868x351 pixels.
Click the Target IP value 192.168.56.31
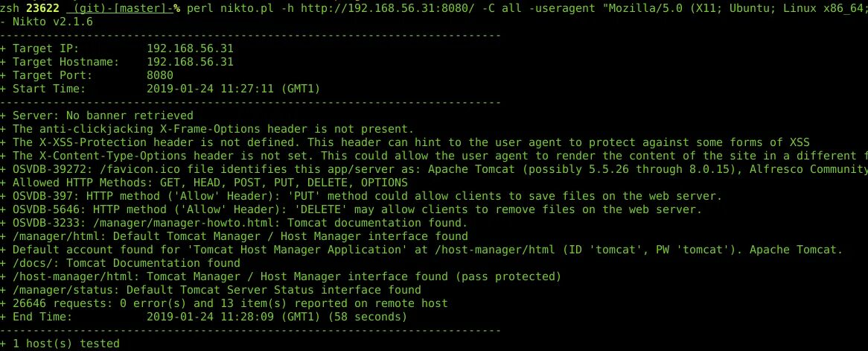click(x=190, y=48)
